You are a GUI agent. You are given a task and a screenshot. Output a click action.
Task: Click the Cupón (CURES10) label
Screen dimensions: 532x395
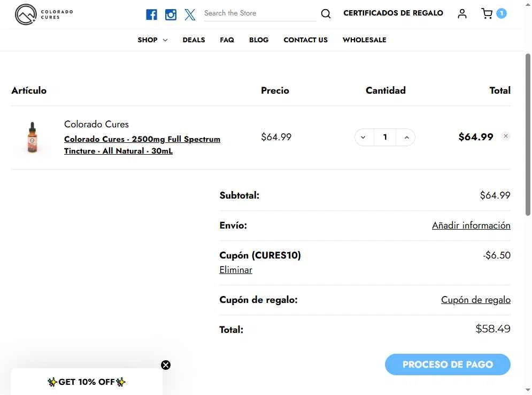point(260,255)
